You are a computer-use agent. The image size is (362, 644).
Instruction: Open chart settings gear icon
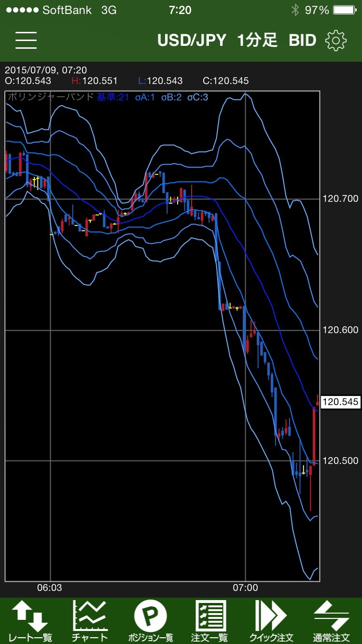tap(335, 41)
